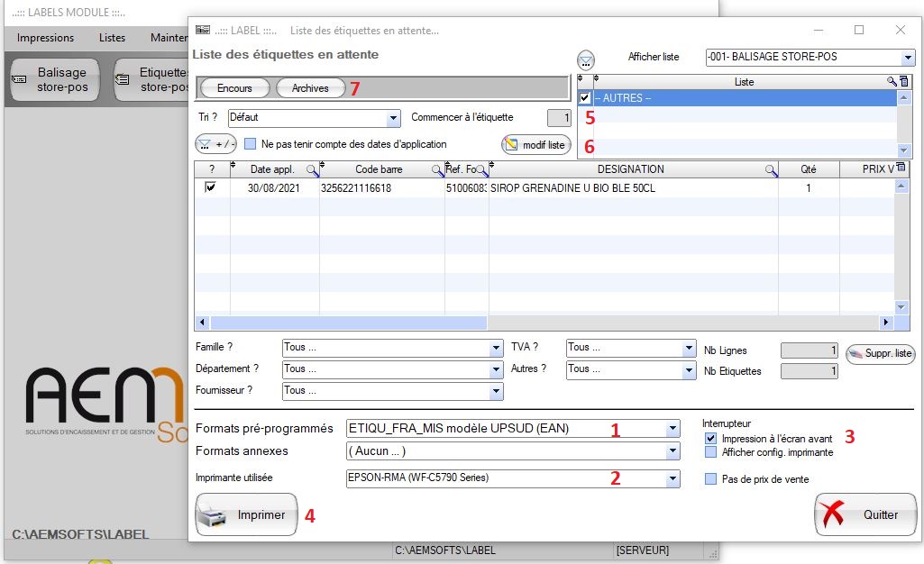The height and width of the screenshot is (564, 924).
Task: Toggle the -- AUTRES -- list checkbox
Action: (585, 97)
